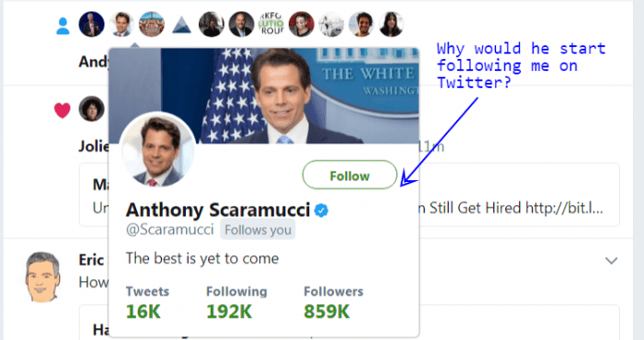
Task: Open the Following 192K list
Action: (236, 302)
